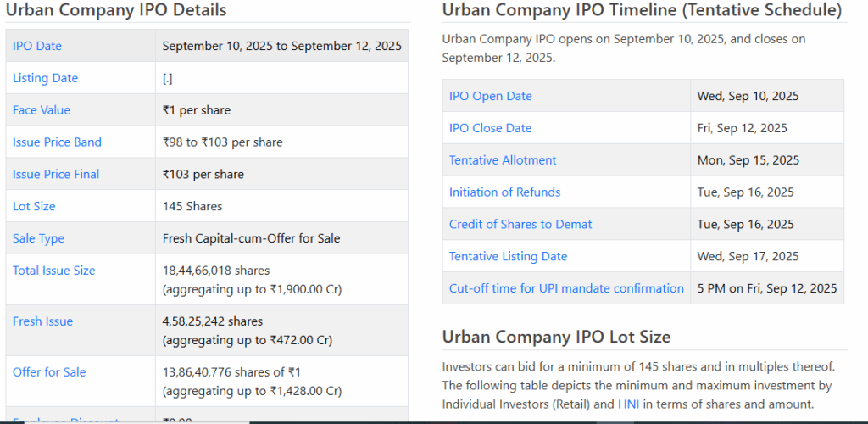The image size is (868, 424).
Task: Open the Tentative Allotment link
Action: pyautogui.click(x=503, y=160)
